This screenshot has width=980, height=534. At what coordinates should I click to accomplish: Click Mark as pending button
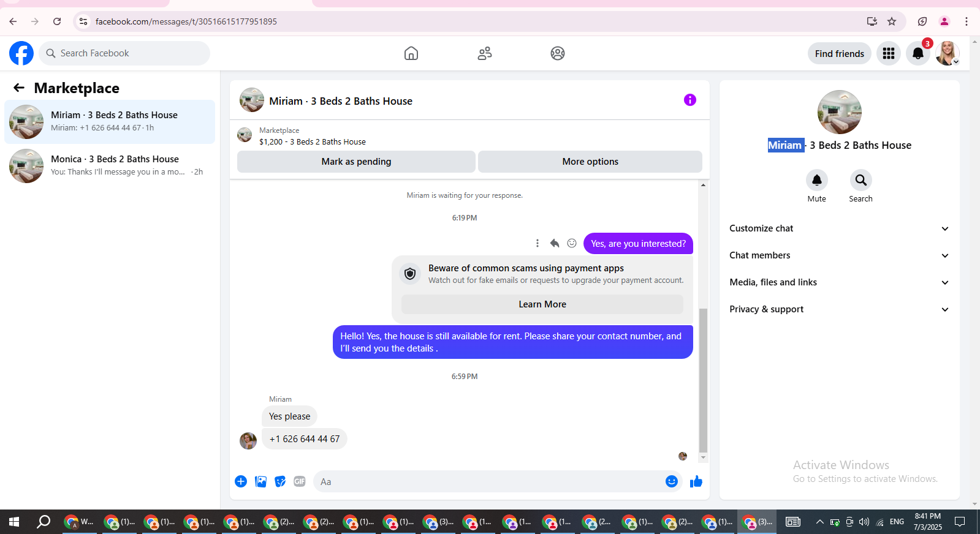[x=356, y=162]
